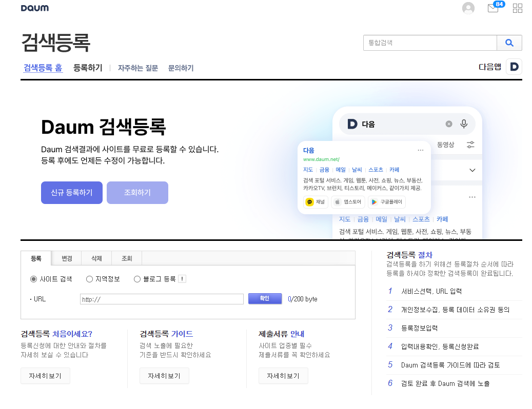Click the filter sliders icon near 동영상
Image resolution: width=532 pixels, height=409 pixels.
click(470, 145)
